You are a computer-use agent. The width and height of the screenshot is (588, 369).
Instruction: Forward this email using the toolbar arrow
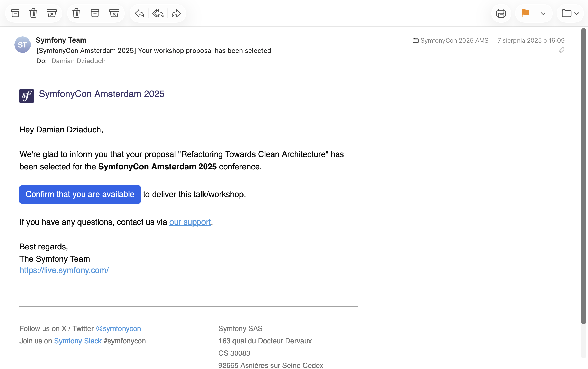176,13
